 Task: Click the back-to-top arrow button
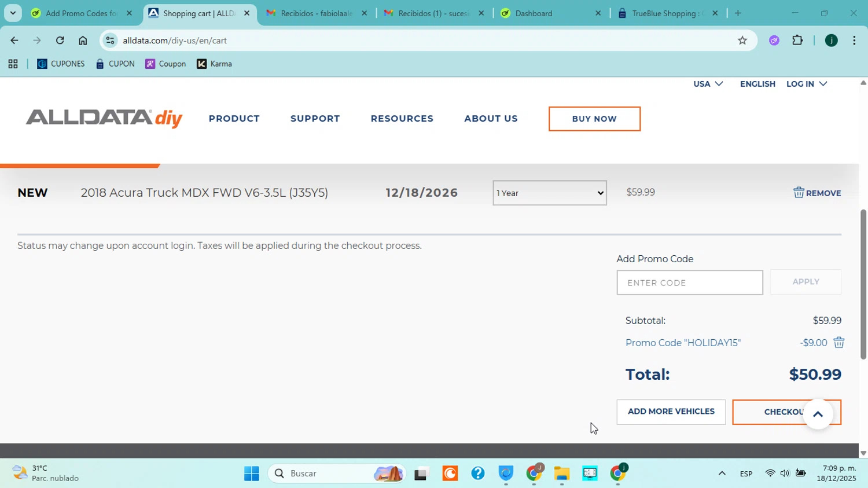tap(818, 413)
